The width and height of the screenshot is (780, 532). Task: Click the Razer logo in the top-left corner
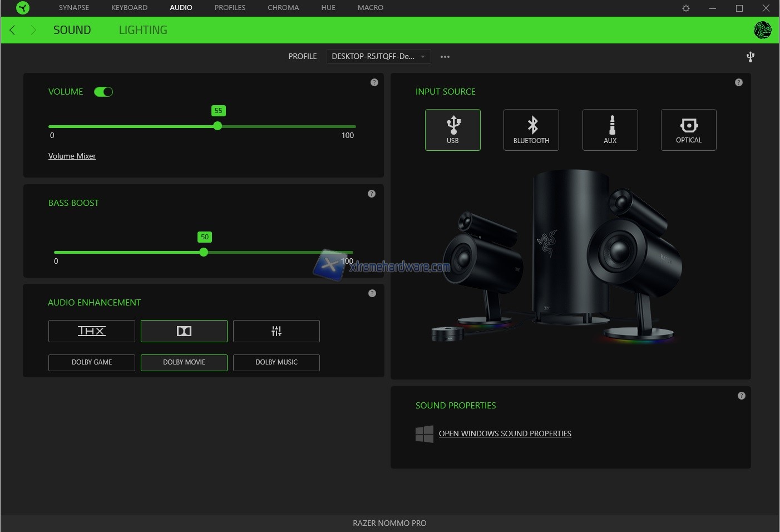pos(23,8)
